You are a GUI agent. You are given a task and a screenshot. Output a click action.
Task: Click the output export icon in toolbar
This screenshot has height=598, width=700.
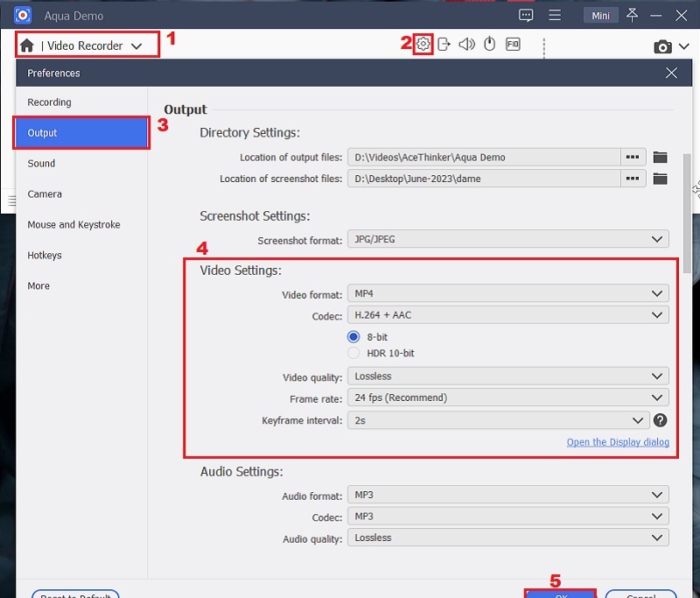(x=444, y=44)
